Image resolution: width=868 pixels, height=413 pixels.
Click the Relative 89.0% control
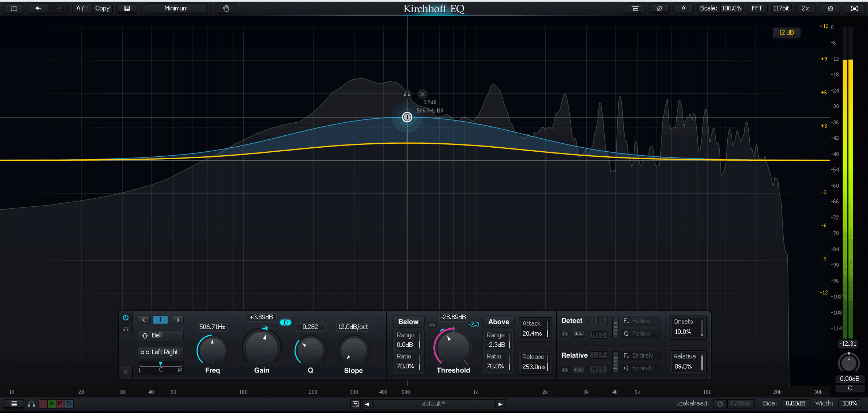687,362
